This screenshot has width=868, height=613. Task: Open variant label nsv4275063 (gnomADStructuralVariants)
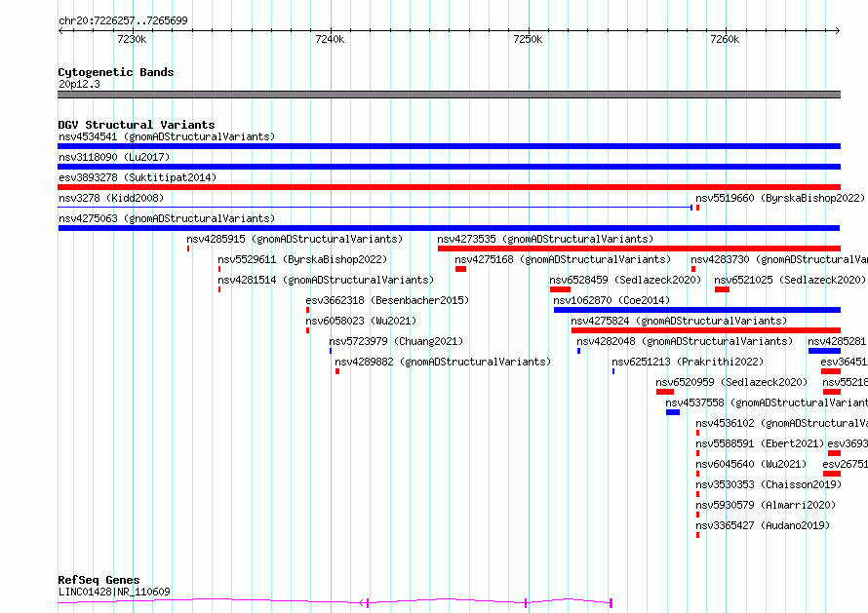tap(167, 218)
